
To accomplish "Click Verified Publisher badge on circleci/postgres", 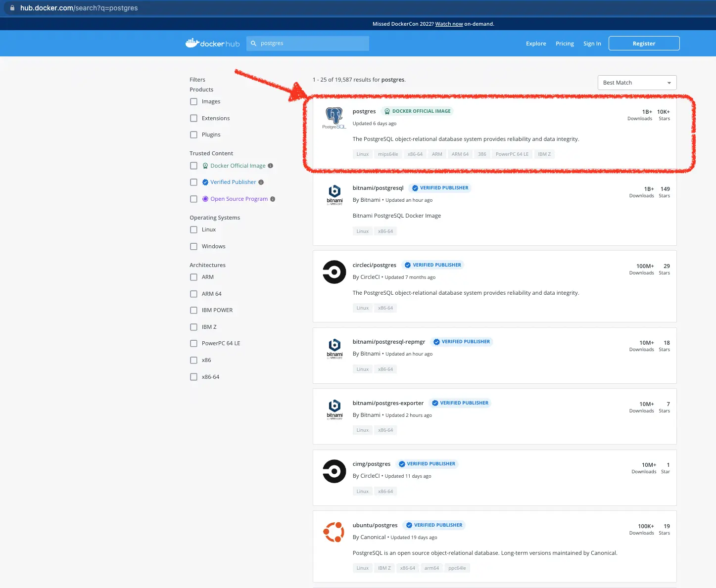I will click(433, 265).
